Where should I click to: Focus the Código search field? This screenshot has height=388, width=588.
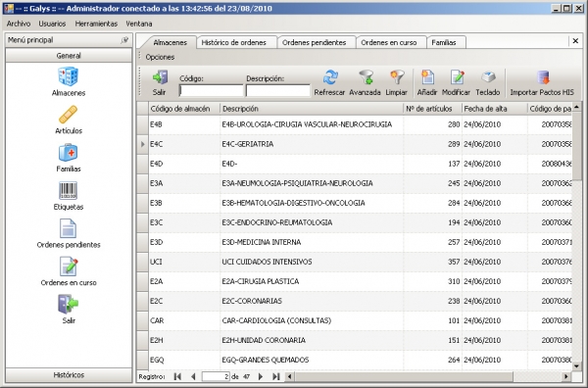coord(211,90)
